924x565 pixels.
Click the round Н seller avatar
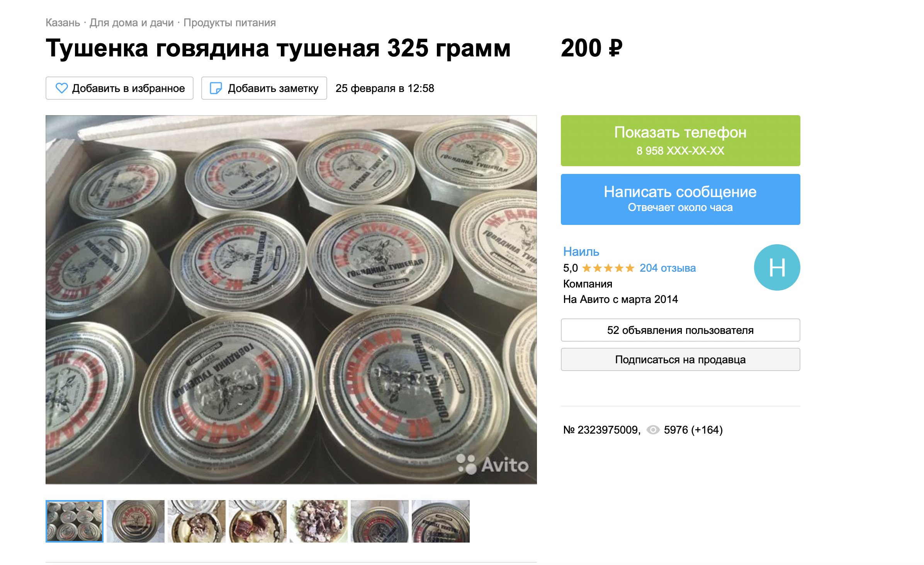(x=777, y=267)
